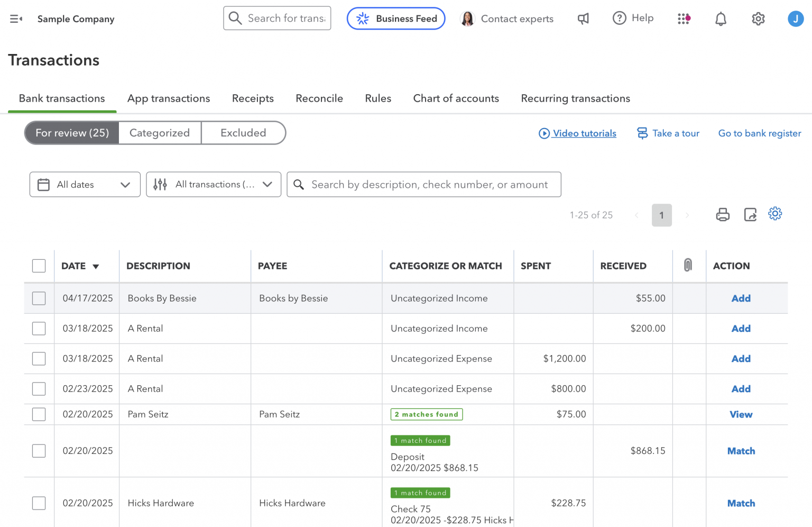812x527 pixels.
Task: Print the transactions list
Action: (x=723, y=214)
